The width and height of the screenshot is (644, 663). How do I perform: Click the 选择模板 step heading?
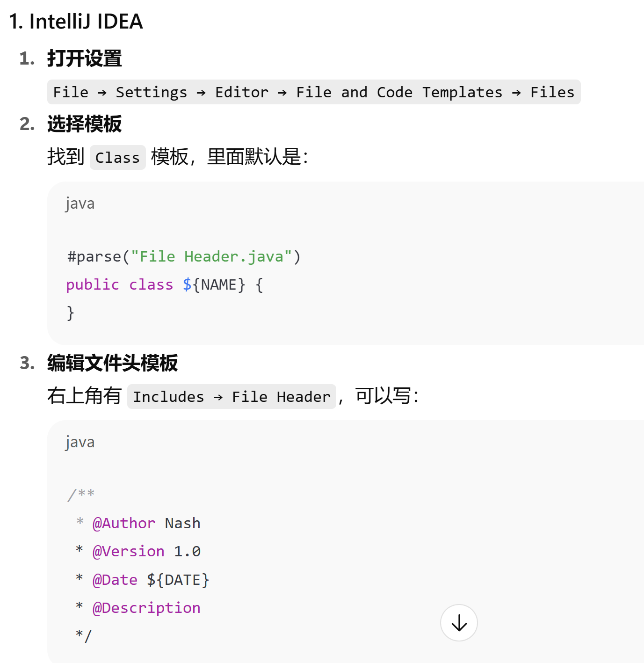pos(84,124)
